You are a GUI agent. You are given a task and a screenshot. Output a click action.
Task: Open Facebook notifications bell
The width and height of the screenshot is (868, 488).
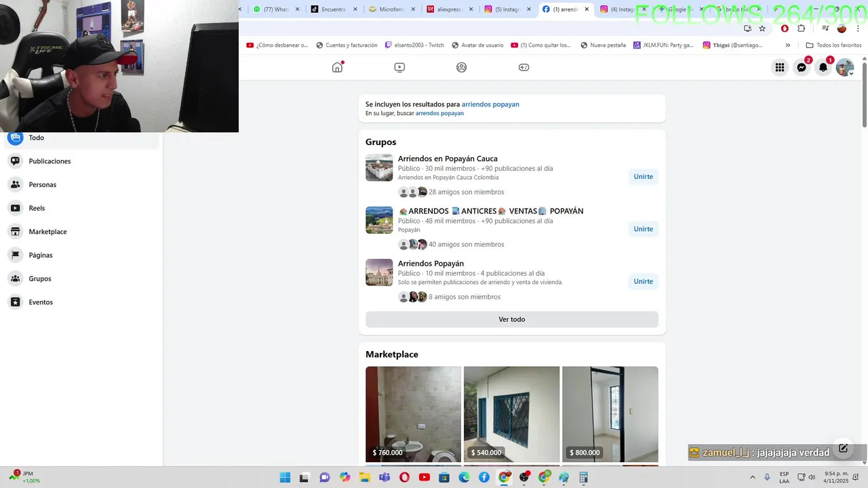(823, 67)
